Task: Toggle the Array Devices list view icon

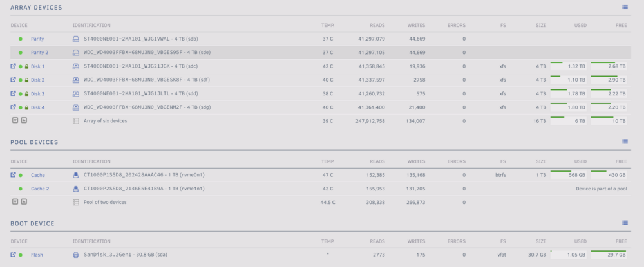Action: point(625,6)
